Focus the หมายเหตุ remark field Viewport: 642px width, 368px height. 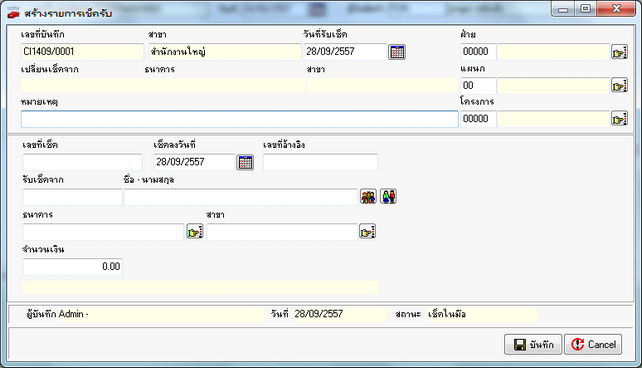point(240,119)
